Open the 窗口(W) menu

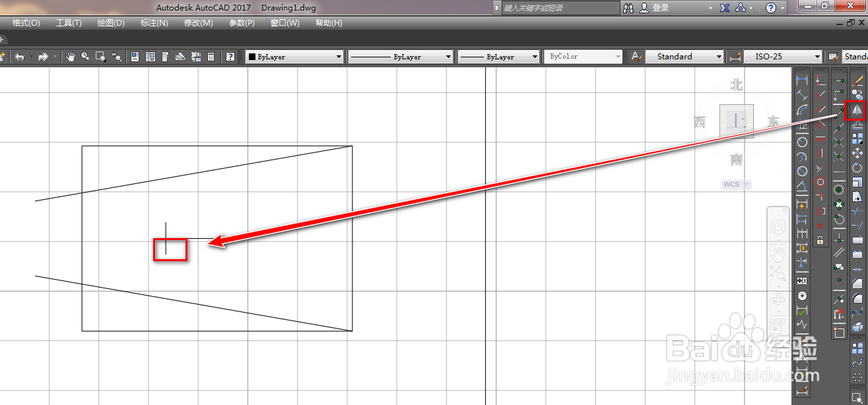click(285, 23)
